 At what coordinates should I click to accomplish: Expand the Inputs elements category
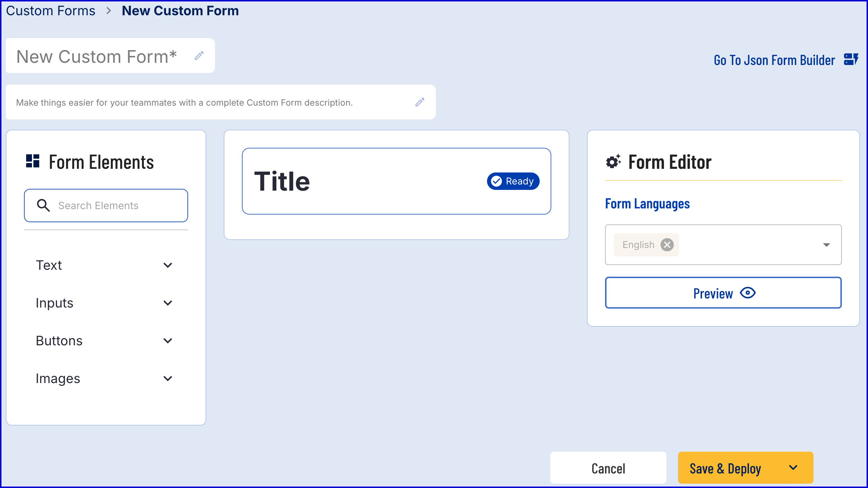pos(168,303)
